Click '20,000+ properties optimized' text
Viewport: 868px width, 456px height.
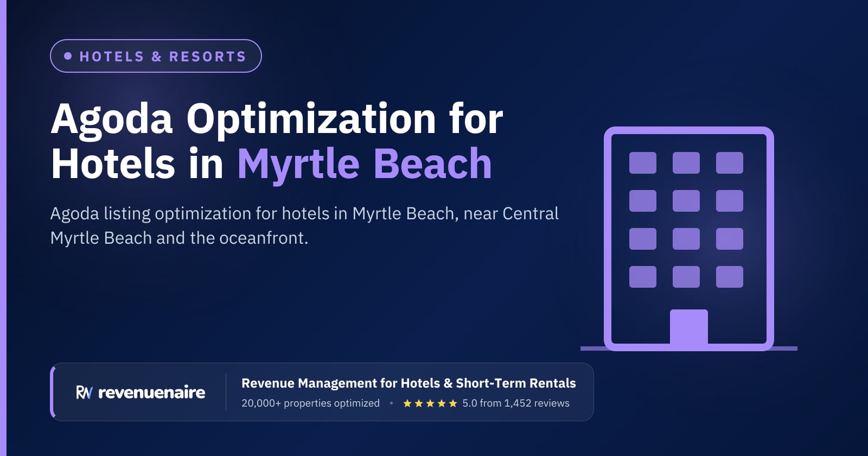[310, 403]
